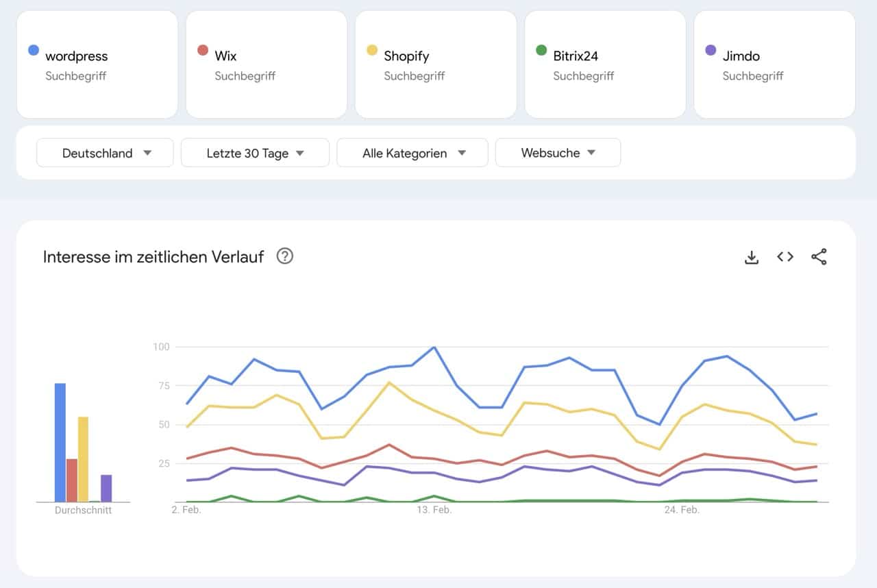
Task: Open help icon next to Interesse im zeitlichen Verlauf
Action: [x=285, y=256]
